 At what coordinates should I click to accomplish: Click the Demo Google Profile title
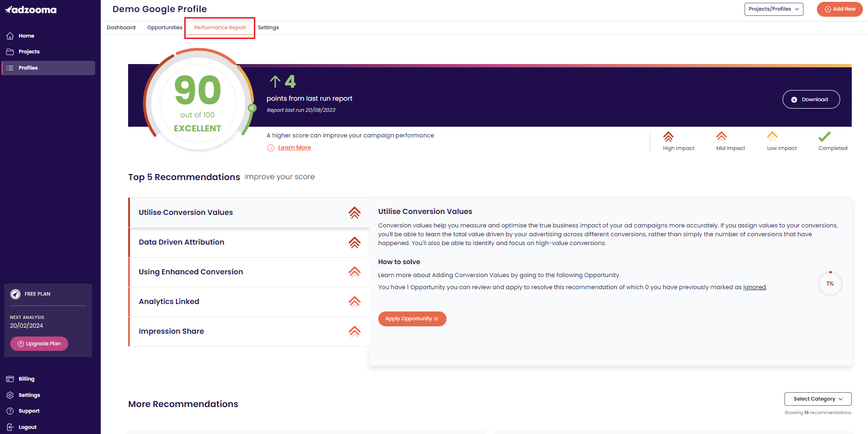[160, 9]
